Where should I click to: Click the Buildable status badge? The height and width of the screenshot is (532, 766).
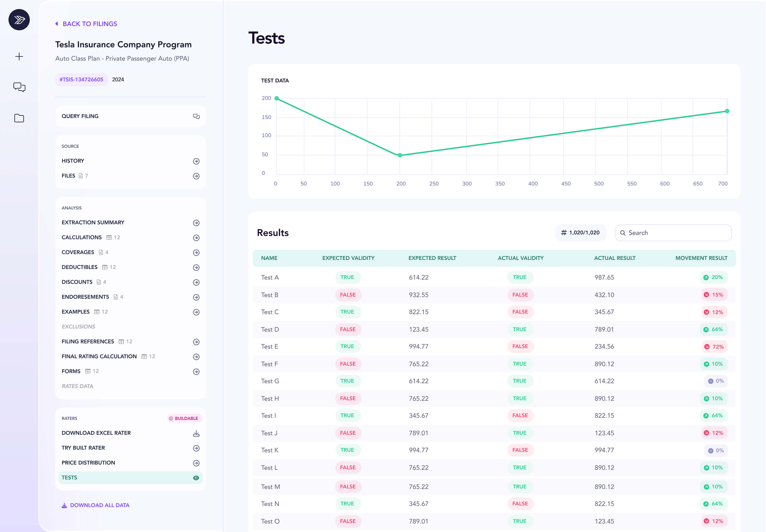184,418
